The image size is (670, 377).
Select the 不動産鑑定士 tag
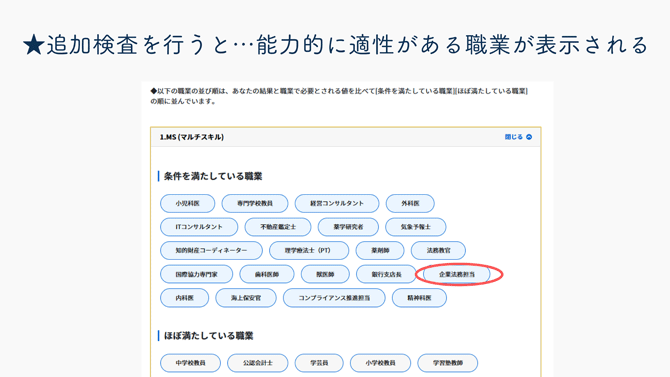pos(278,227)
